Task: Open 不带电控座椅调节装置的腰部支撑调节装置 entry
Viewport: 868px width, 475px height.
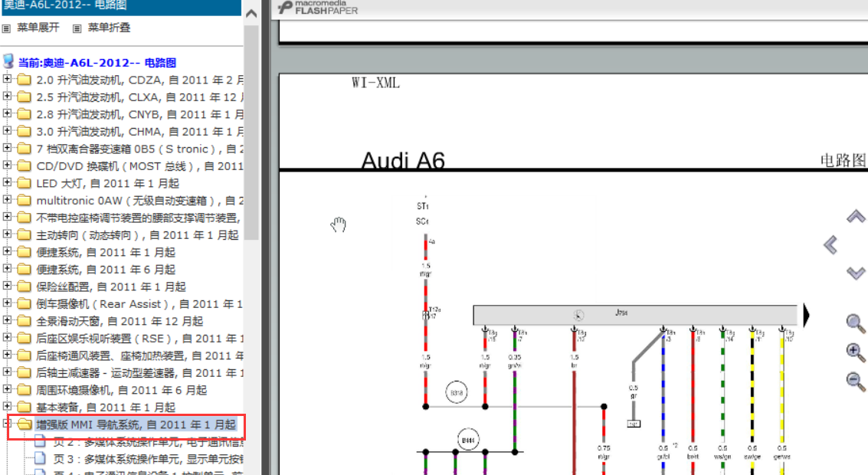Action: coord(139,218)
